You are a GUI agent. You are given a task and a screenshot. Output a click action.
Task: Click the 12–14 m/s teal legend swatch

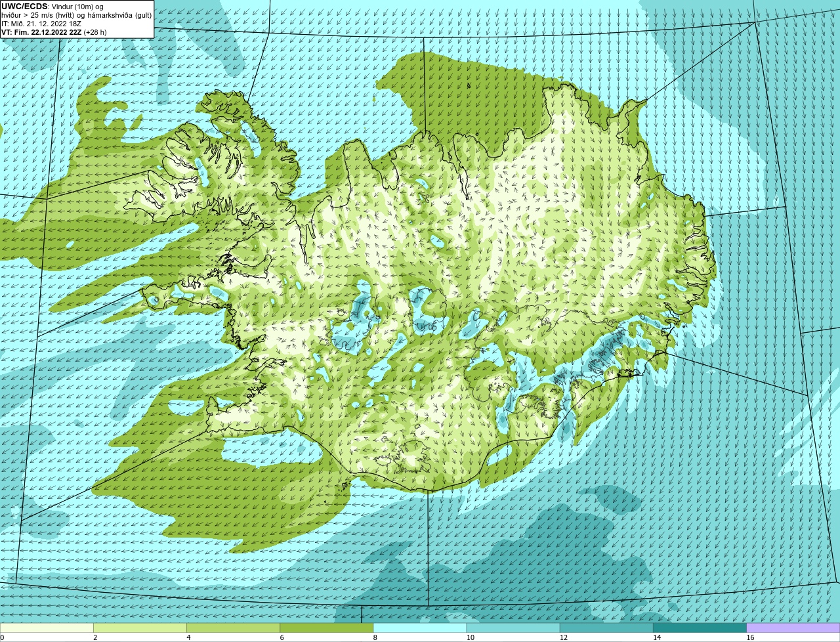(x=606, y=628)
